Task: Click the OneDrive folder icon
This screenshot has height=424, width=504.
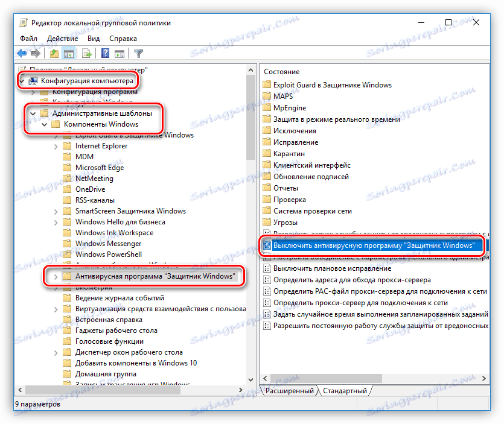Action: 67,189
